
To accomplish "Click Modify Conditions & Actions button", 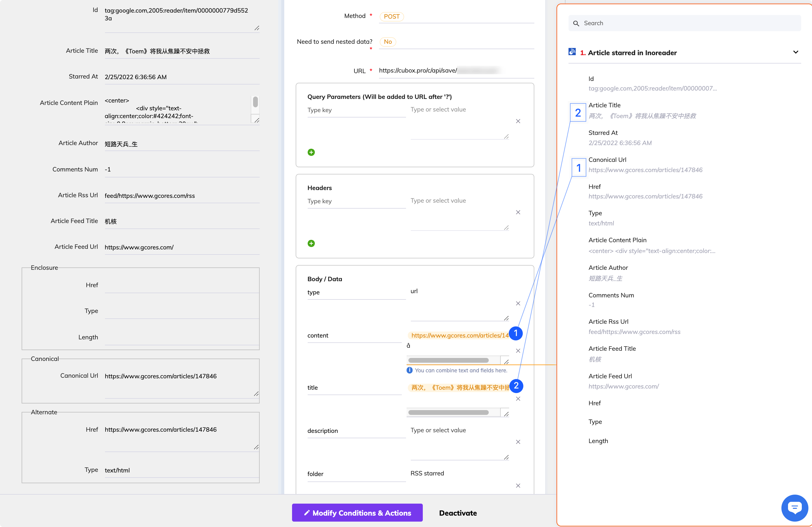I will pos(357,513).
